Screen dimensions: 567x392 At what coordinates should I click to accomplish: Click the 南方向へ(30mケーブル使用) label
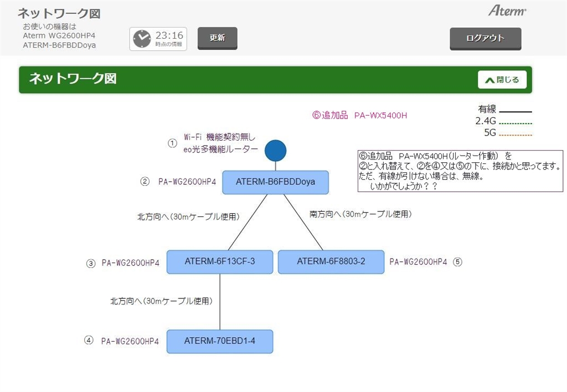tap(360, 214)
